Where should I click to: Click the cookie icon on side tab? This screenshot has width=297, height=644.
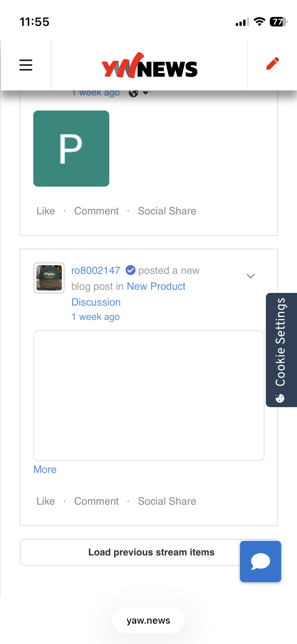(x=280, y=398)
